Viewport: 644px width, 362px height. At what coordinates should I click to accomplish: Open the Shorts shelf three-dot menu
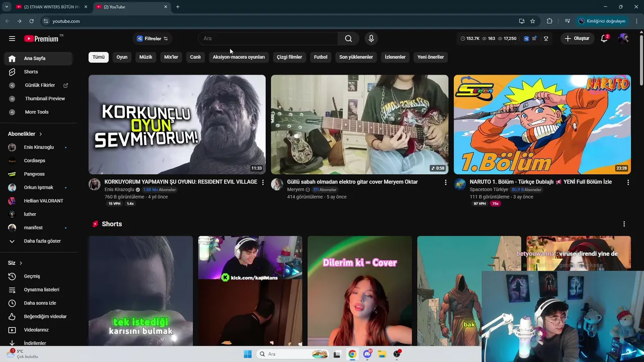click(x=624, y=224)
